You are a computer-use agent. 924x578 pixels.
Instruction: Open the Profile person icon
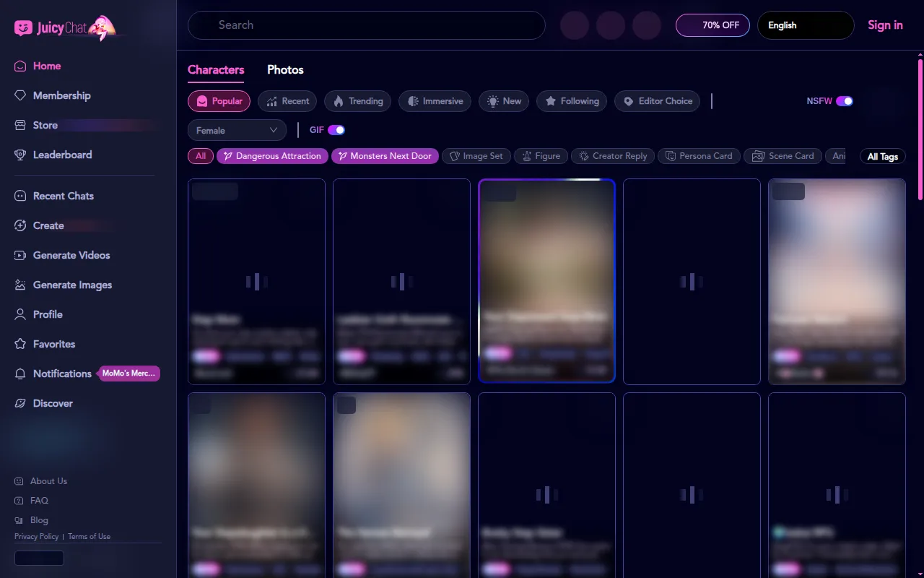[20, 314]
